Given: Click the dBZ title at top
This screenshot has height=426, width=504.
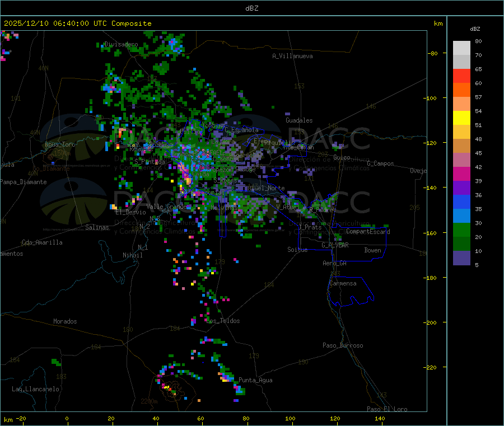Looking at the screenshot, I should coord(251,8).
